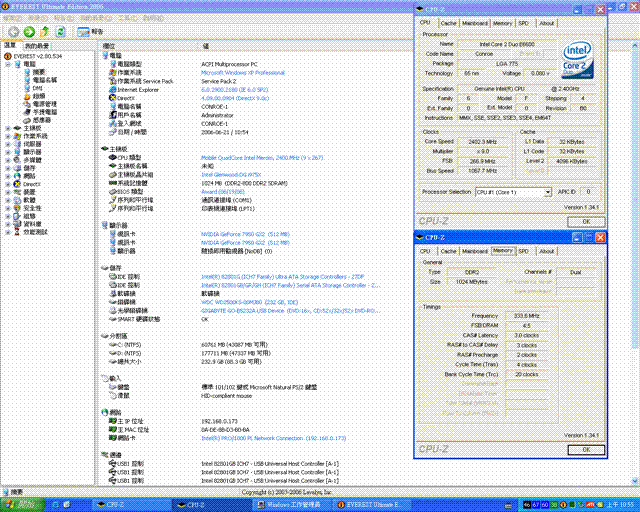Screen dimensions: 640x512
Task: Open the Intel PRO/1000 PL Network Connection link
Action: (x=273, y=438)
